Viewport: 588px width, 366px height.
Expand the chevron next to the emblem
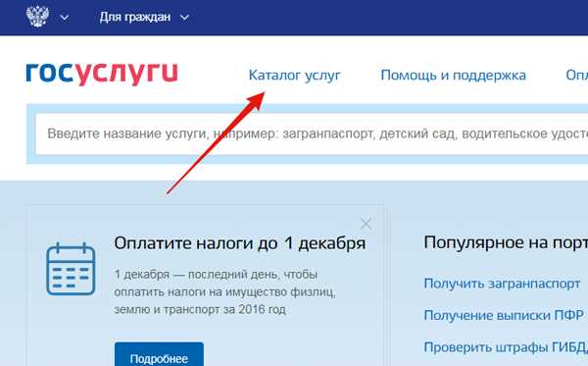65,18
